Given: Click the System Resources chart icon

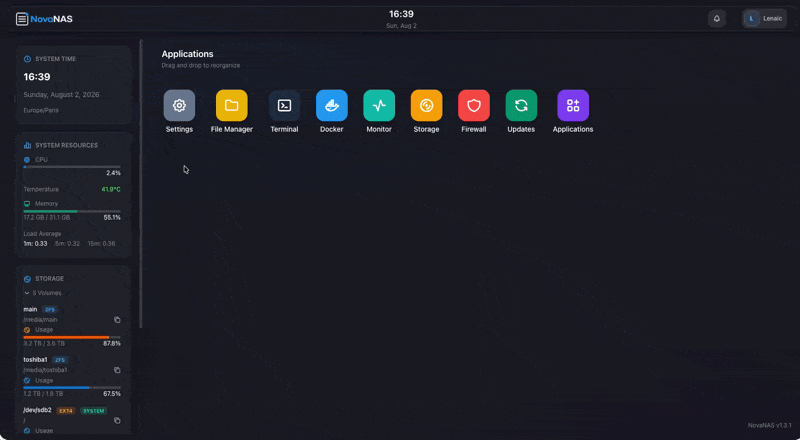Looking at the screenshot, I should point(28,145).
